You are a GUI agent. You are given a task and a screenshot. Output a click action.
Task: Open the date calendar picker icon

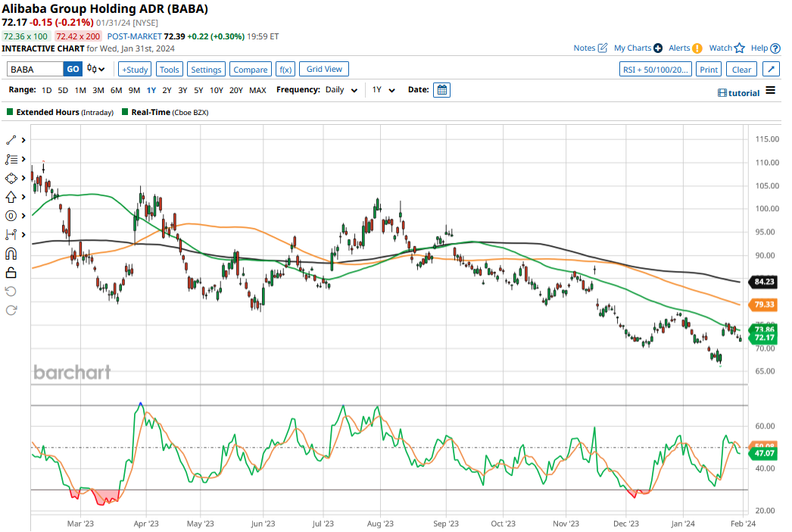tap(442, 90)
